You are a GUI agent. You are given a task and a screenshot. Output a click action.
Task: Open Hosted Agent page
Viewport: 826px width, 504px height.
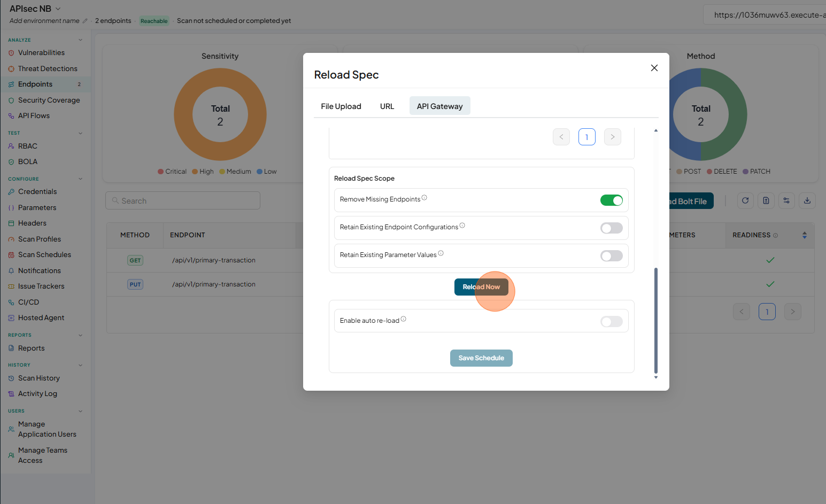[41, 318]
